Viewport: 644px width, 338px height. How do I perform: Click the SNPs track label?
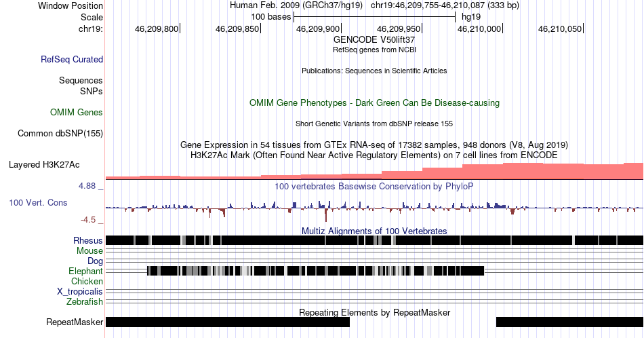tap(92, 91)
